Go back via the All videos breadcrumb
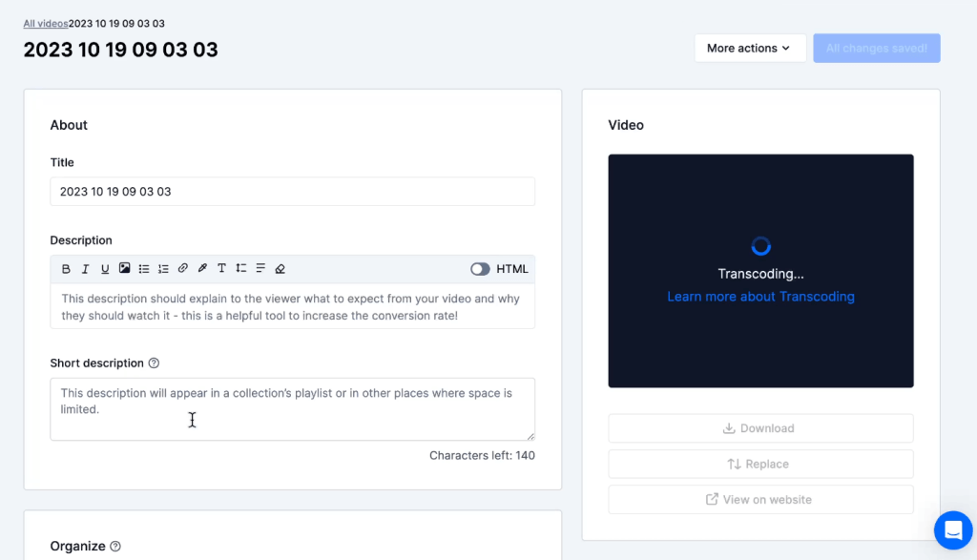This screenshot has width=977, height=560. pos(45,22)
